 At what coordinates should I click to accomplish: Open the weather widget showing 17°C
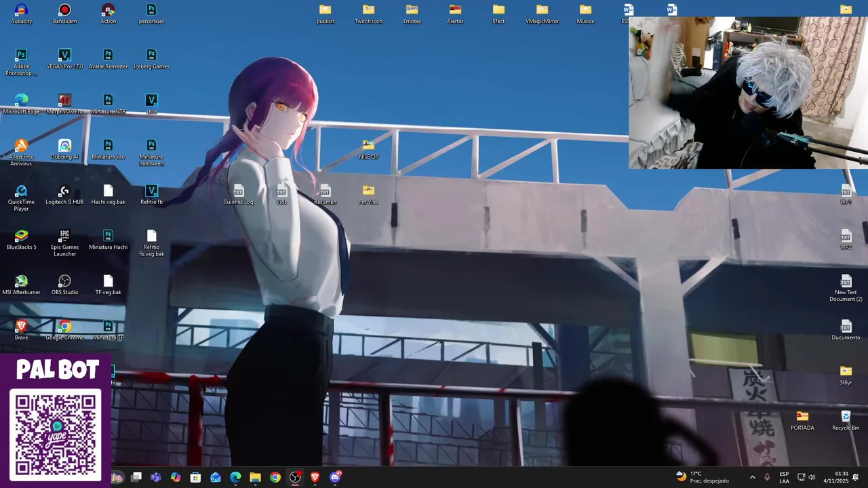coord(703,477)
